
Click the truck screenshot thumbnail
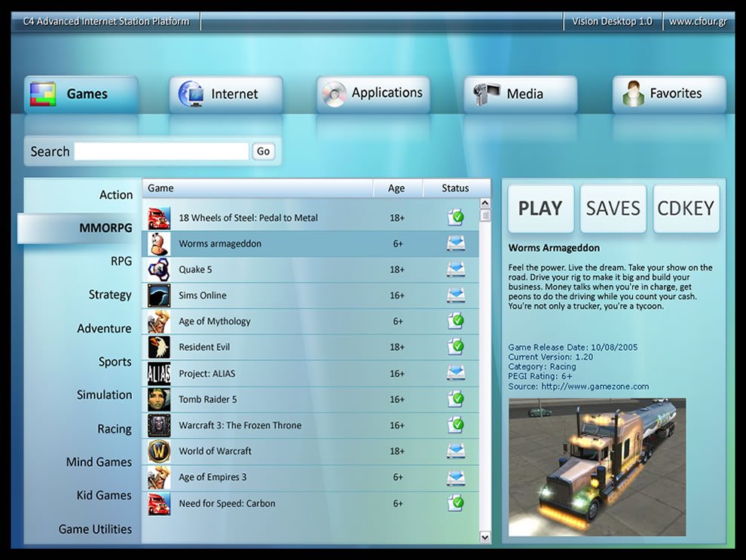597,467
